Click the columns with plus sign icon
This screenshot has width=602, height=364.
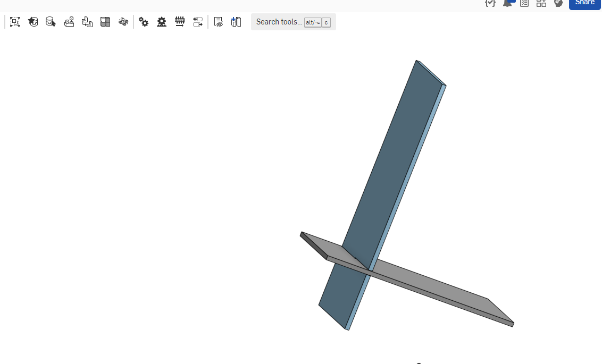click(x=236, y=22)
